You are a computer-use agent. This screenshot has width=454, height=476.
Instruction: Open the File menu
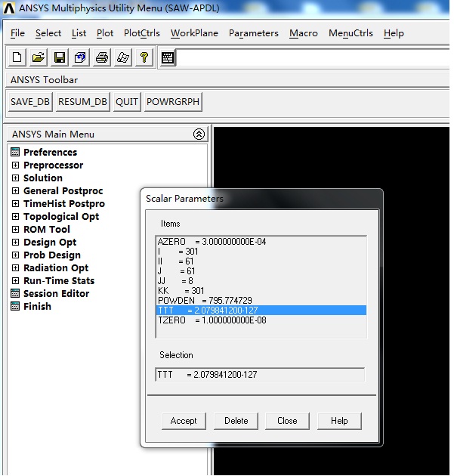(x=17, y=32)
